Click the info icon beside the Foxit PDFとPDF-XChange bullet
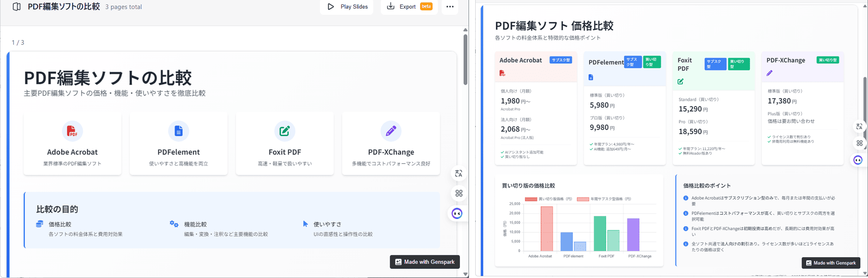 686,229
